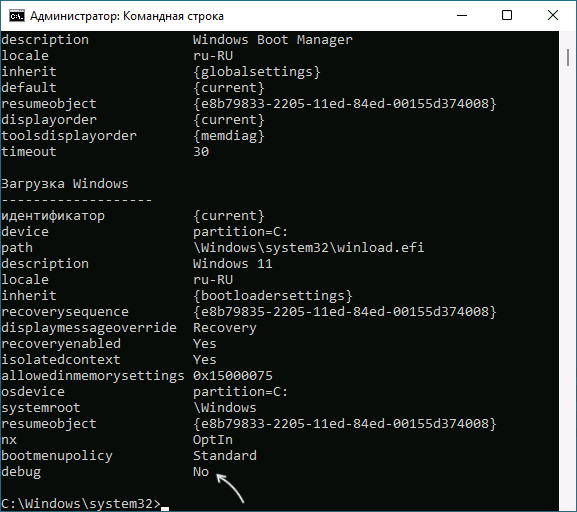Click the 'recoveryenabled' parameter name

(x=61, y=344)
